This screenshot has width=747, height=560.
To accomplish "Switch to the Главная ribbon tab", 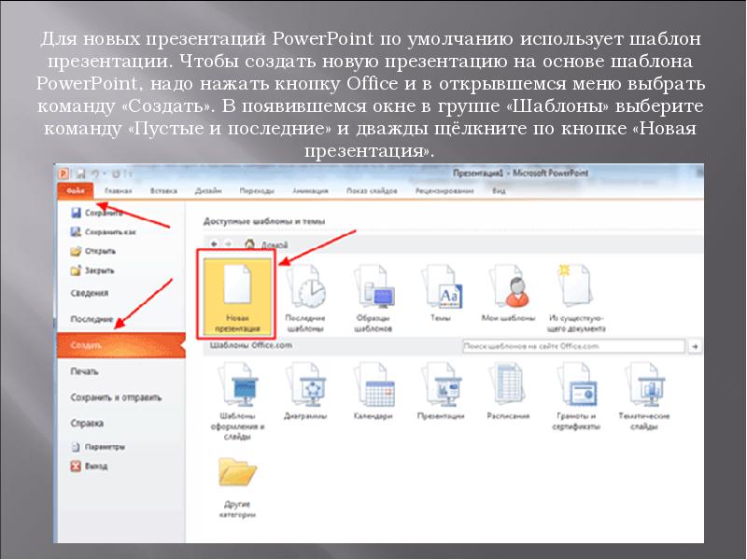I will click(119, 191).
